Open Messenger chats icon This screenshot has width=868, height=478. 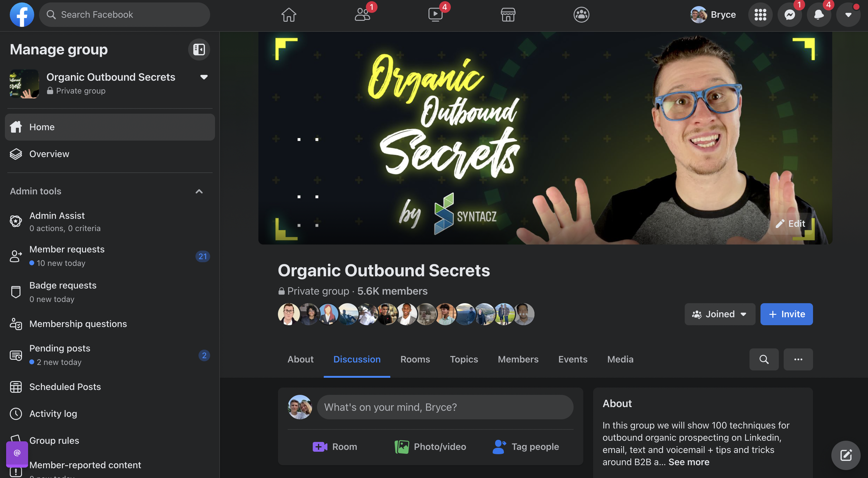tap(790, 14)
